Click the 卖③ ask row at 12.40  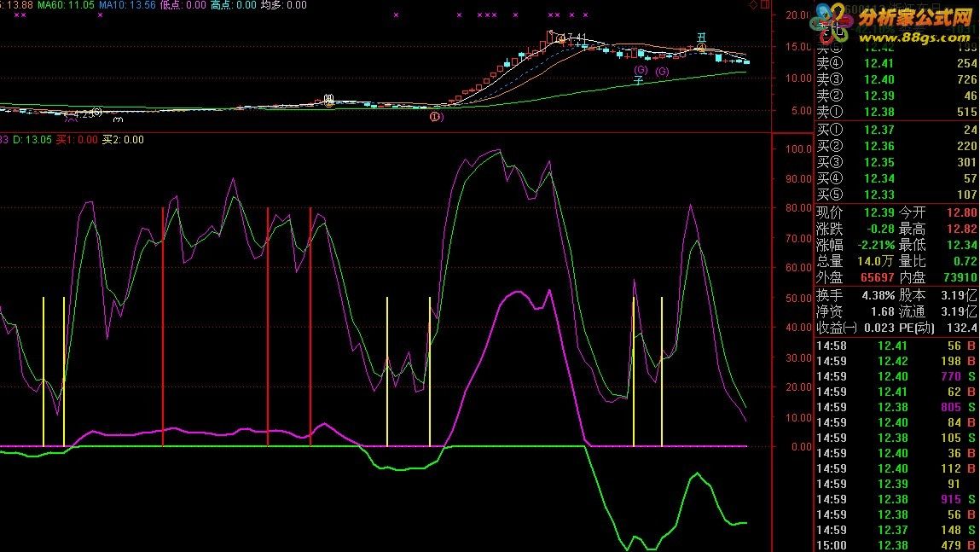[x=897, y=79]
